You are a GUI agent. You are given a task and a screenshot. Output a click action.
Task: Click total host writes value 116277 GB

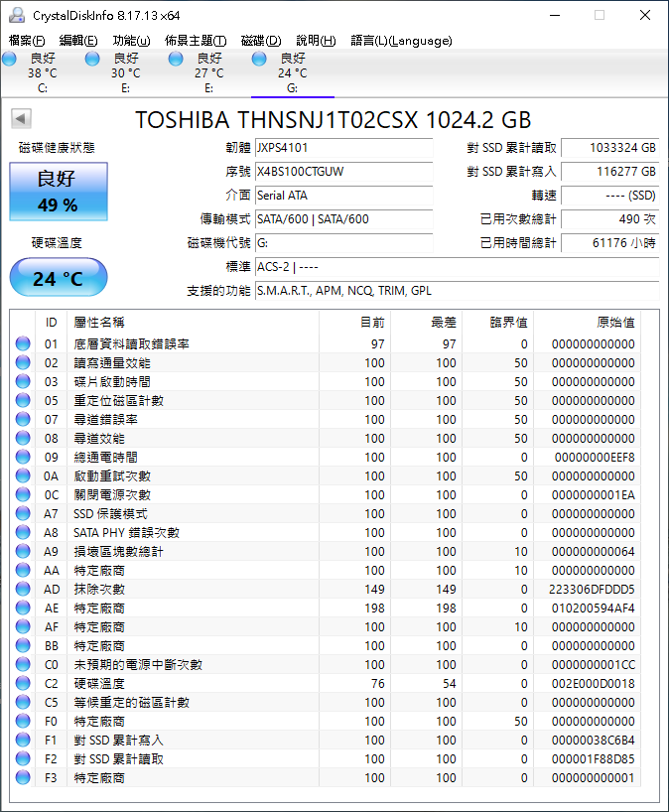coord(610,172)
